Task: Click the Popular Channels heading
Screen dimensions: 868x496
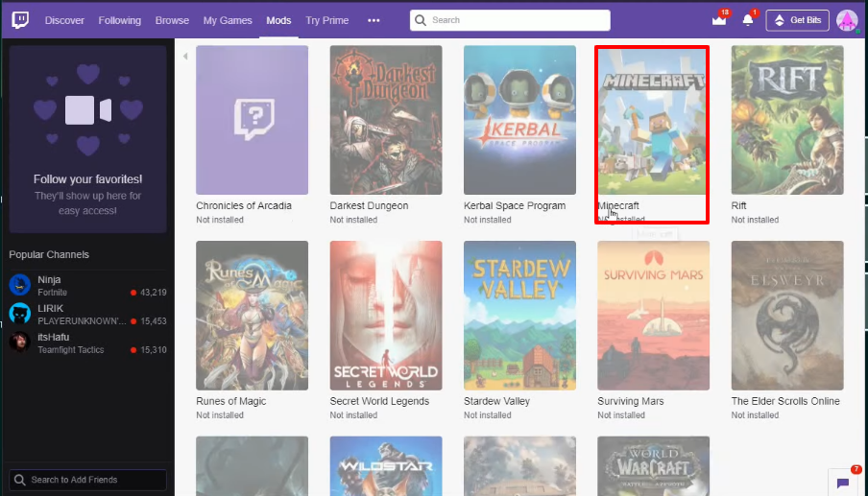Action: tap(49, 254)
